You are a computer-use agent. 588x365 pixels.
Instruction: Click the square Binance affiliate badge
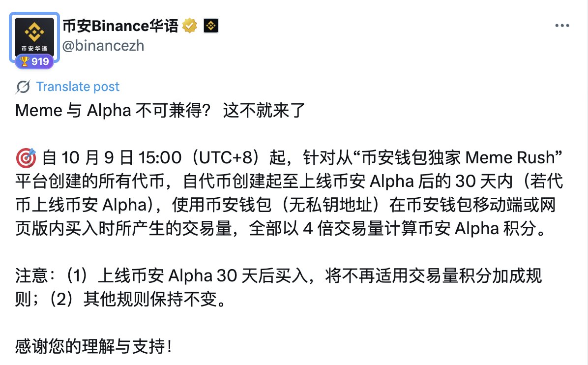pos(211,26)
